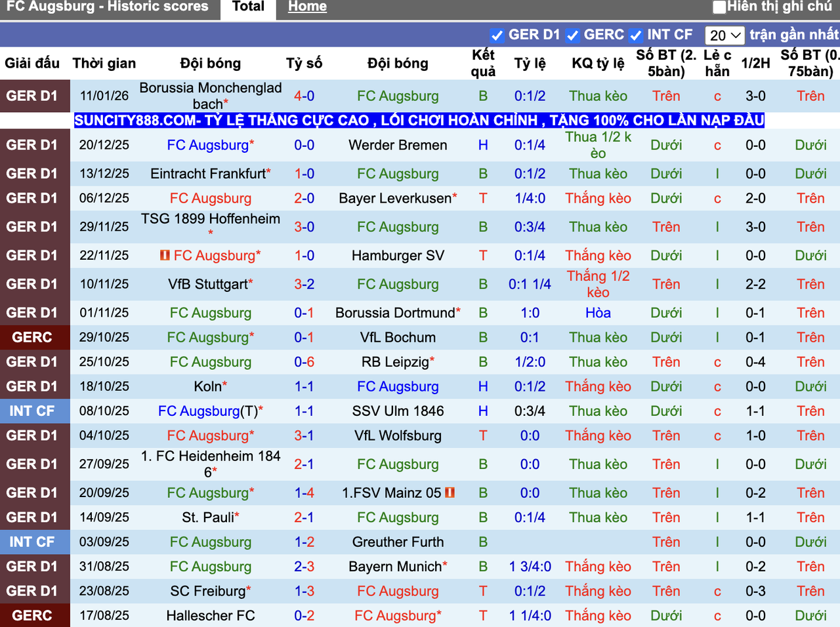Toggle the INT CF filter checkbox
The height and width of the screenshot is (627, 840).
point(635,35)
